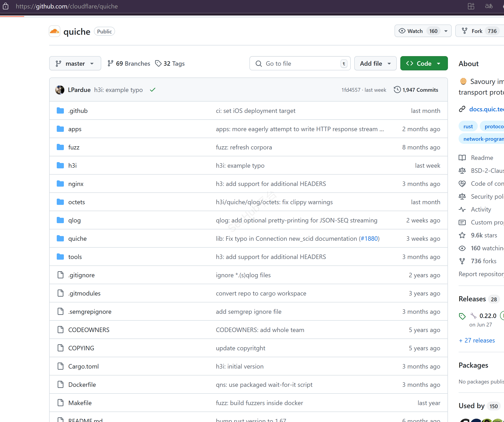Open the h3i folder
Image resolution: width=504 pixels, height=422 pixels.
pyautogui.click(x=73, y=165)
